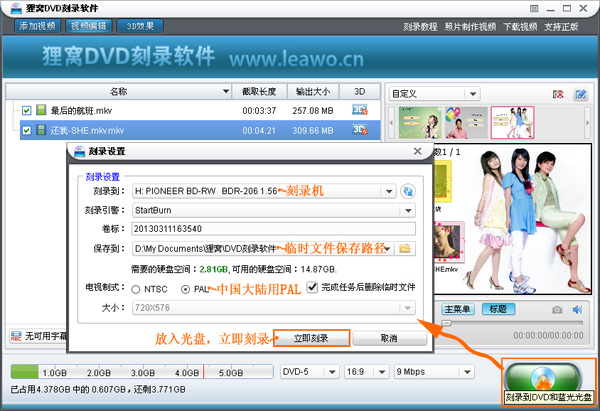600x411 pixels.
Task: Open the 16:9 aspect ratio dropdown
Action: [382, 372]
